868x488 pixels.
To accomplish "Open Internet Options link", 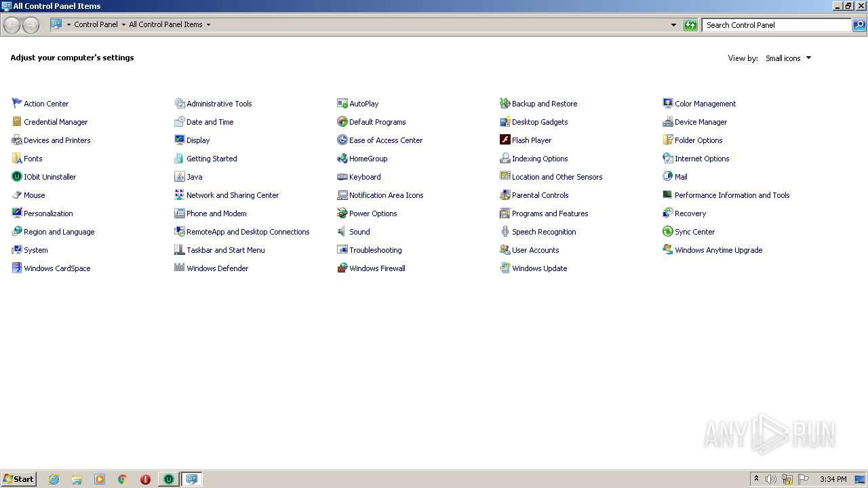I will [702, 159].
